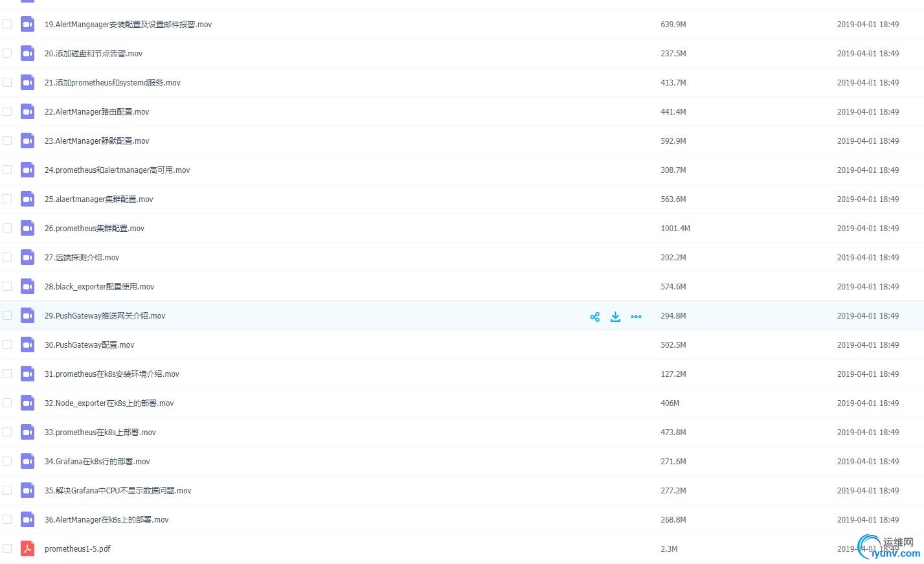Select checkbox for 30.PushGateway配置.mov
This screenshot has height=564, width=924.
pyautogui.click(x=7, y=344)
